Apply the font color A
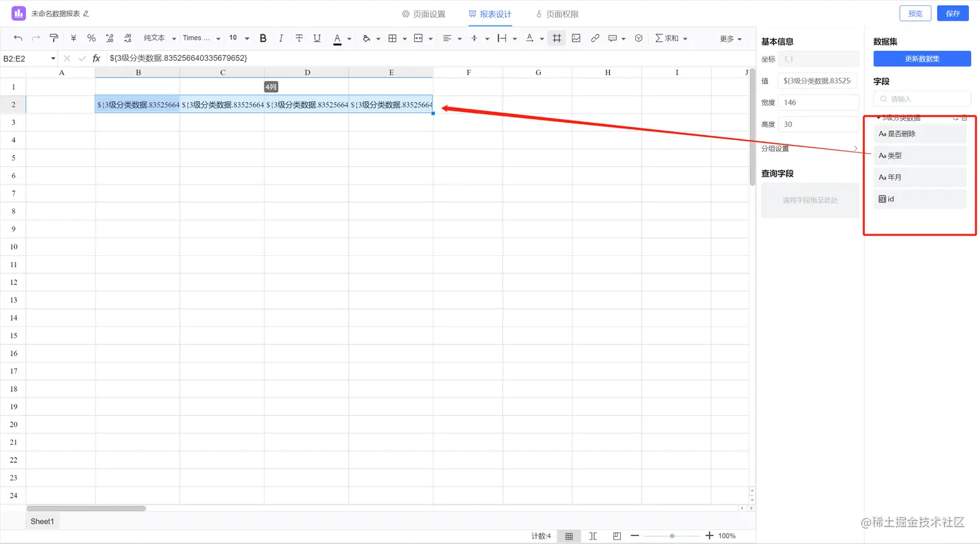Viewport: 980px width, 544px height. [337, 39]
